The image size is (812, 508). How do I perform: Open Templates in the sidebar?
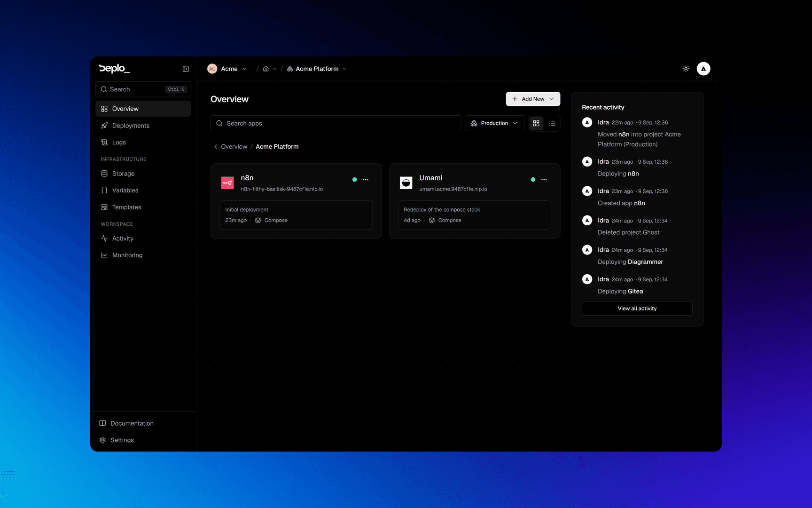pos(143,207)
